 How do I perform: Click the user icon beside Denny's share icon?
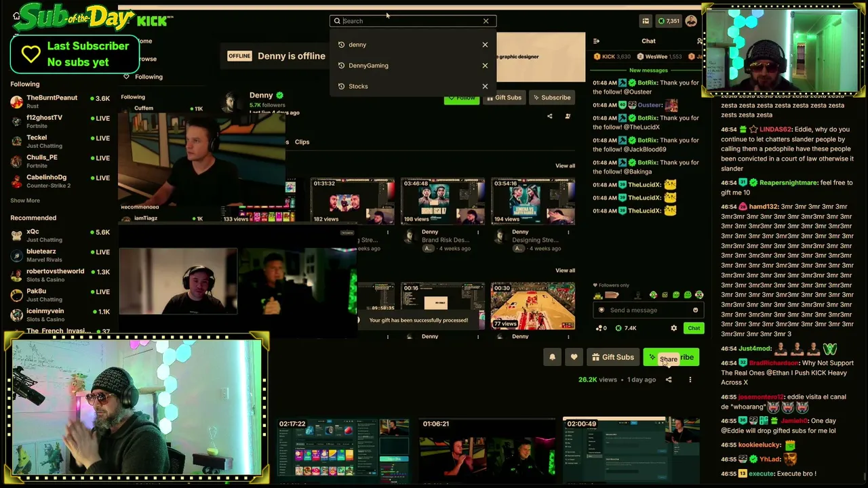pos(568,116)
